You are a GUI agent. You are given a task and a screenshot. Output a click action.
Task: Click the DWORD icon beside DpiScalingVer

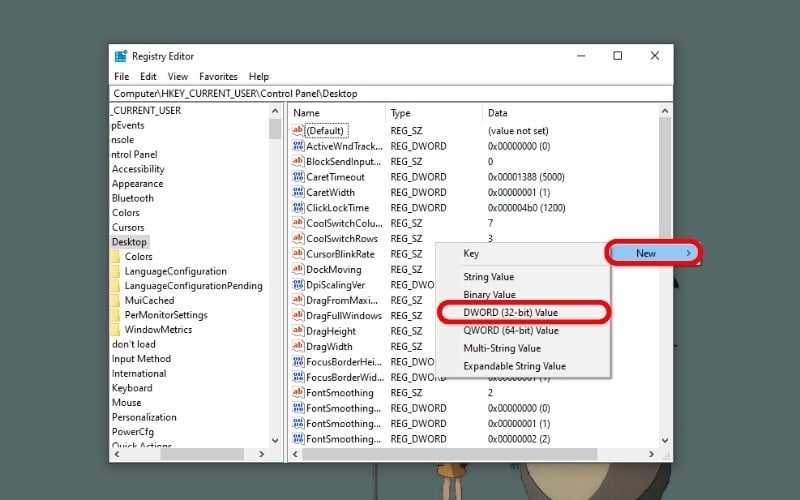298,284
